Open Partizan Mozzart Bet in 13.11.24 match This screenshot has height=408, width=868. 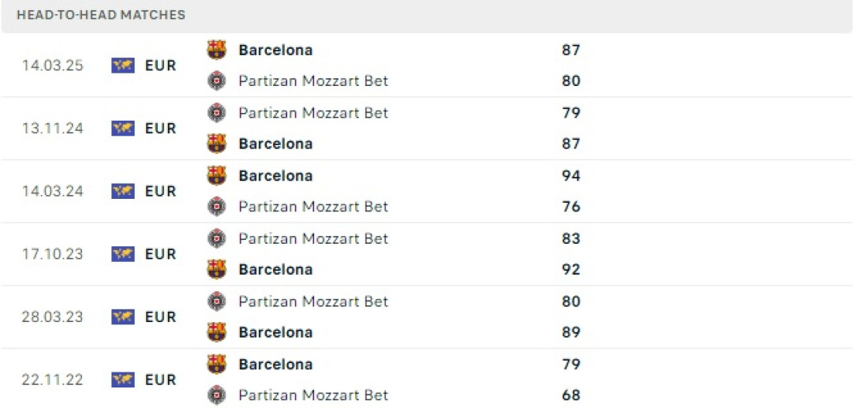313,113
